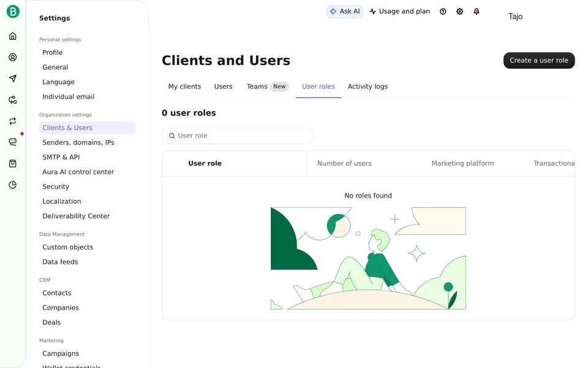The width and height of the screenshot is (588, 368).
Task: Click the 0 user roles heading
Action: click(x=189, y=113)
